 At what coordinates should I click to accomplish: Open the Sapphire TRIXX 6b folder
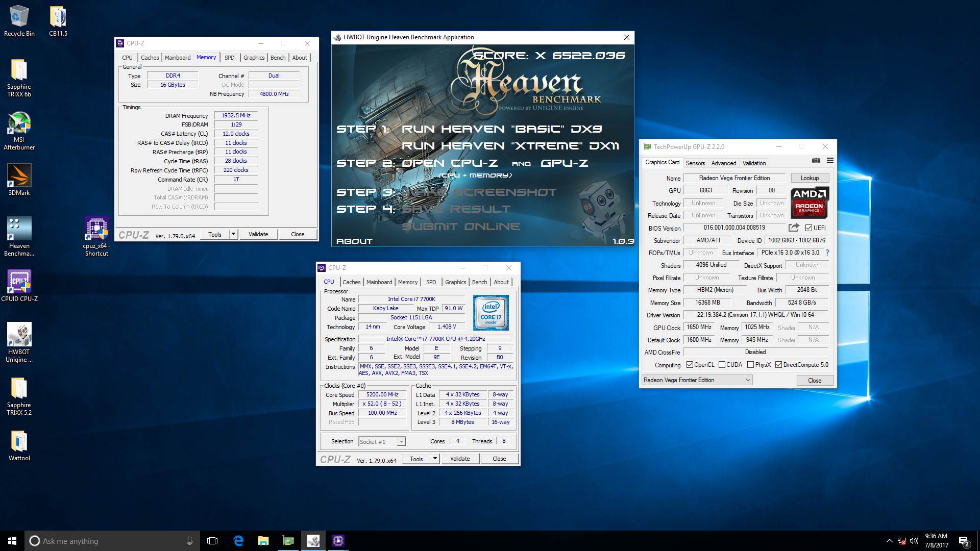coord(19,78)
